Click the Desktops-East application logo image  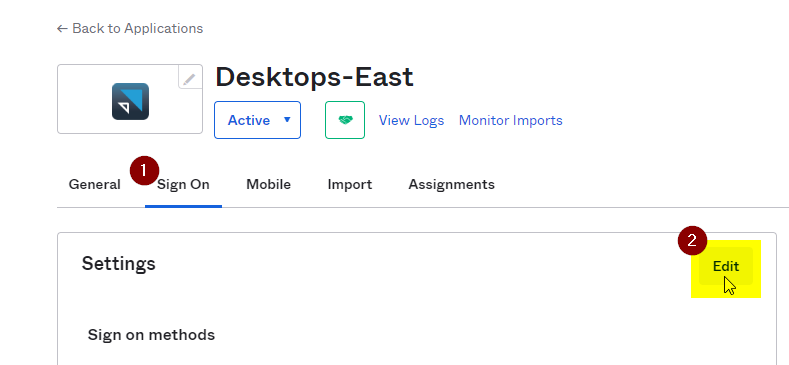130,101
